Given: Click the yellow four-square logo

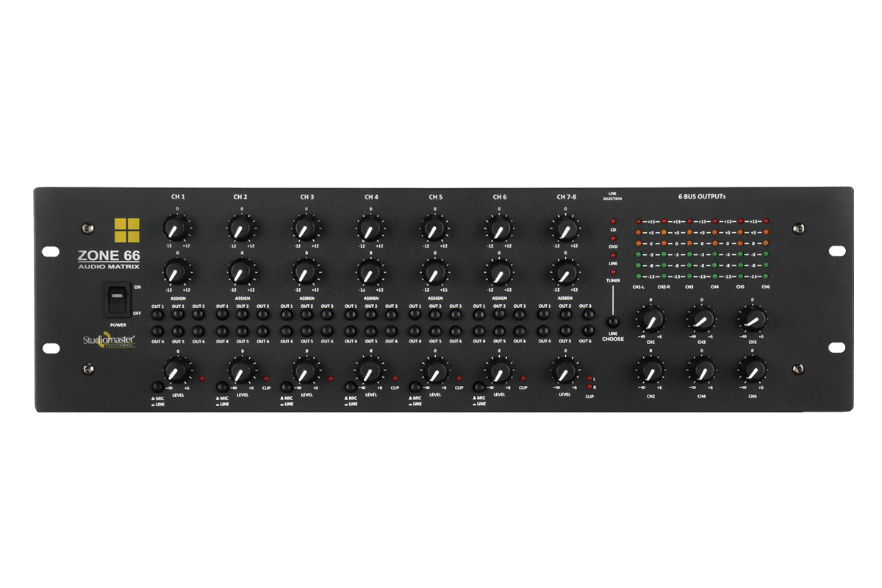Looking at the screenshot, I should point(126,229).
